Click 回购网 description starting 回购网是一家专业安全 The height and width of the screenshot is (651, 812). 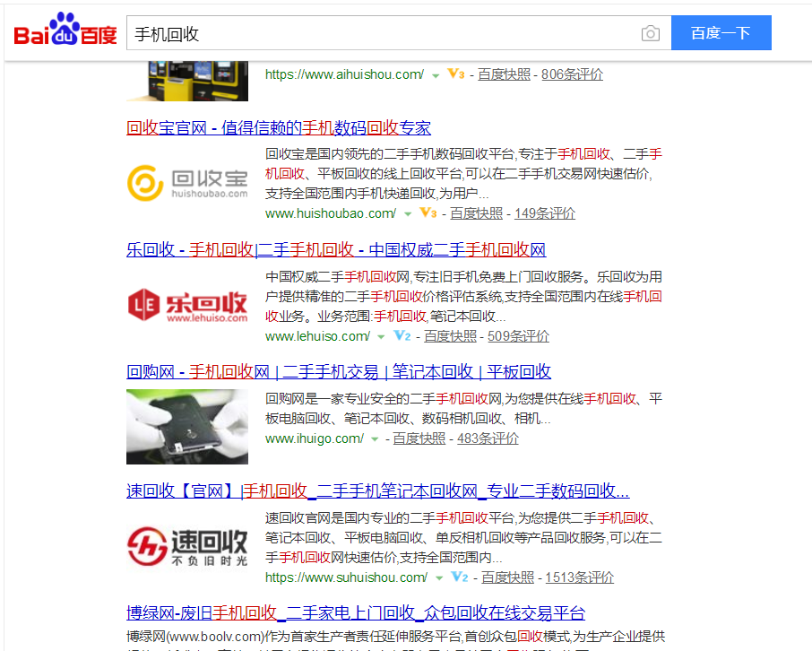(463, 408)
